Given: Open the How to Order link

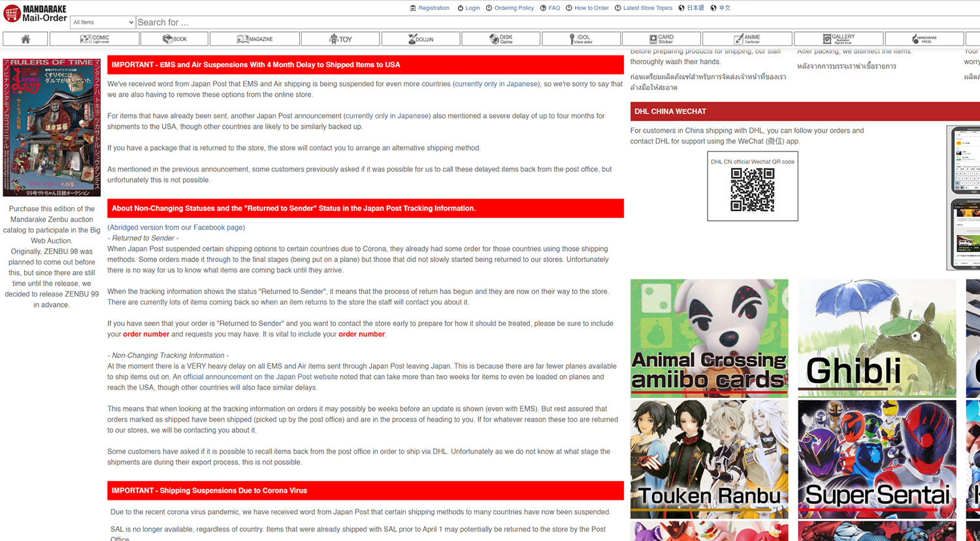Looking at the screenshot, I should 591,8.
